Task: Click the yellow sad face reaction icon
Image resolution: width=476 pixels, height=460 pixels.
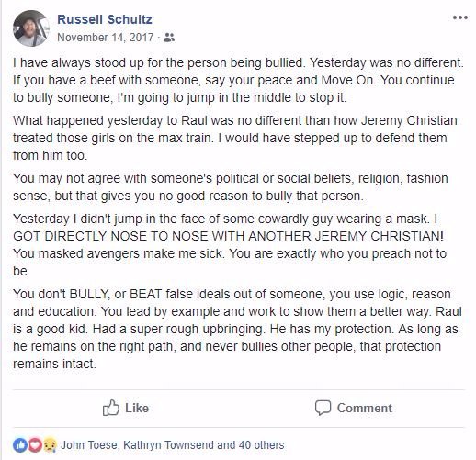Action: (50, 445)
